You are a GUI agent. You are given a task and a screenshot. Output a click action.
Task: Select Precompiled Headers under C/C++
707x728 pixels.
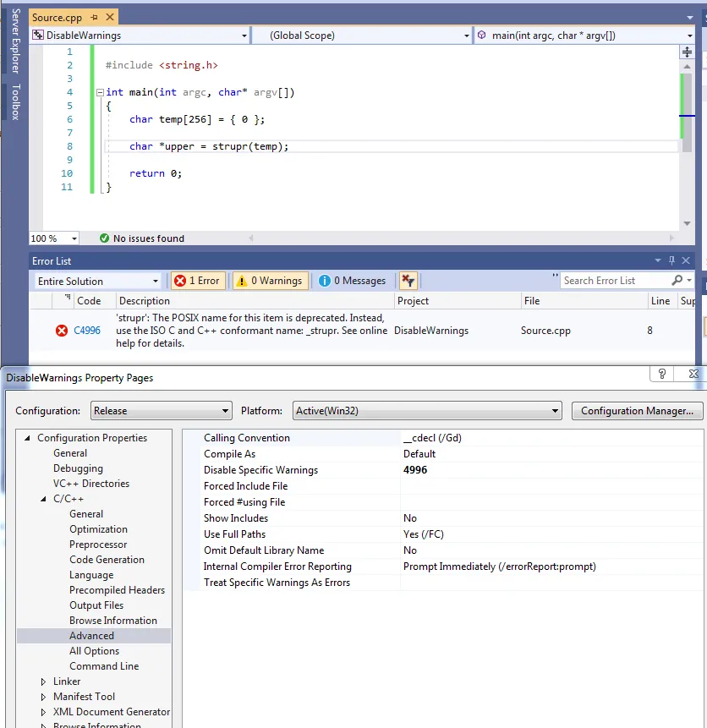[x=117, y=590]
